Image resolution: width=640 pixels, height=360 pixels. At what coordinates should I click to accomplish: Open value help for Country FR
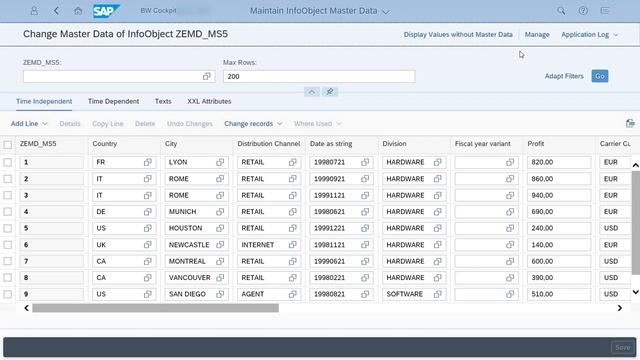coord(148,162)
